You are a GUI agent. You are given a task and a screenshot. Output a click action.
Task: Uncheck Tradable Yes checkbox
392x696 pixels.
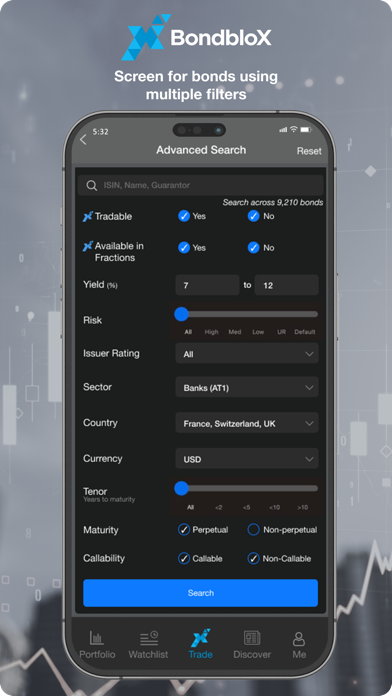(184, 216)
